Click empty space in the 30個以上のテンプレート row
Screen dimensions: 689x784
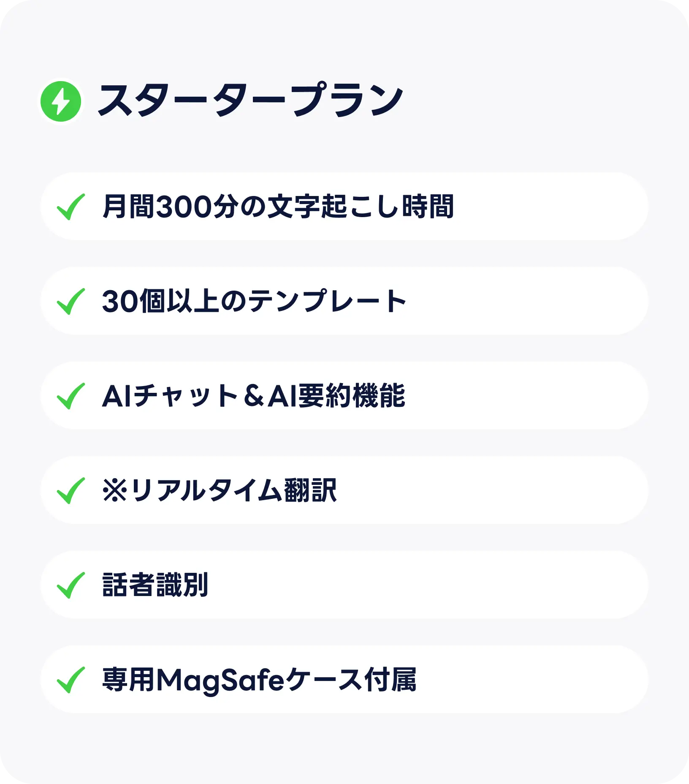[528, 301]
